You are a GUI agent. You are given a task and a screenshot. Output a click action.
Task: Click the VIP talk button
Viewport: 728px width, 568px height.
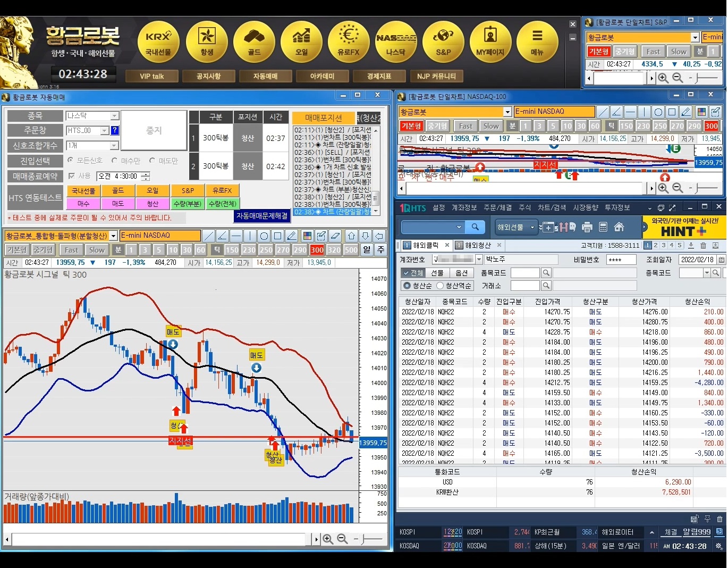click(152, 76)
